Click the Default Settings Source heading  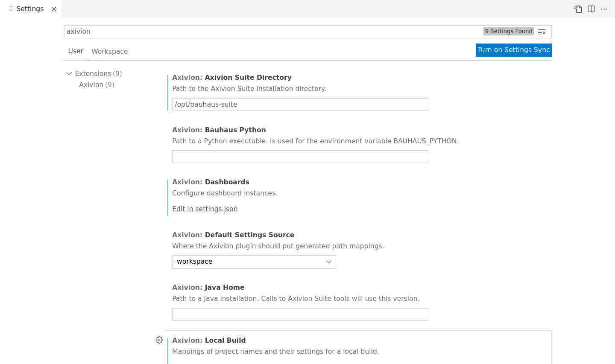pyautogui.click(x=233, y=235)
